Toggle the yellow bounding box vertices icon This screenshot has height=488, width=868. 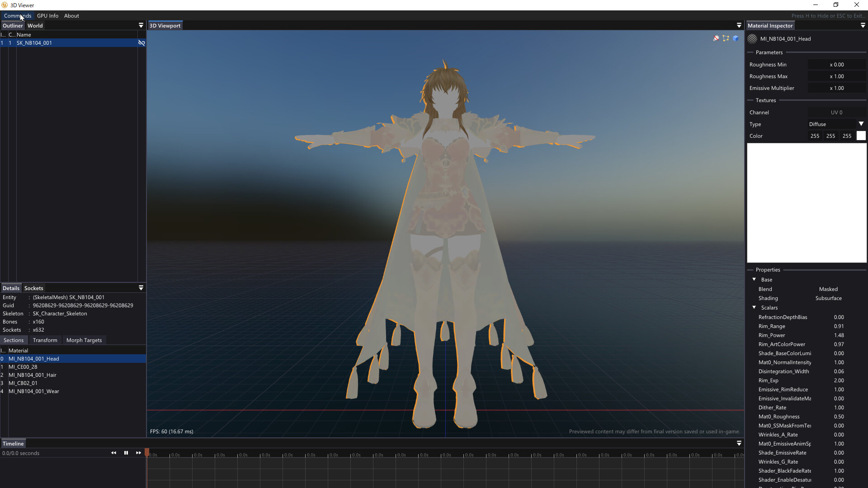726,38
